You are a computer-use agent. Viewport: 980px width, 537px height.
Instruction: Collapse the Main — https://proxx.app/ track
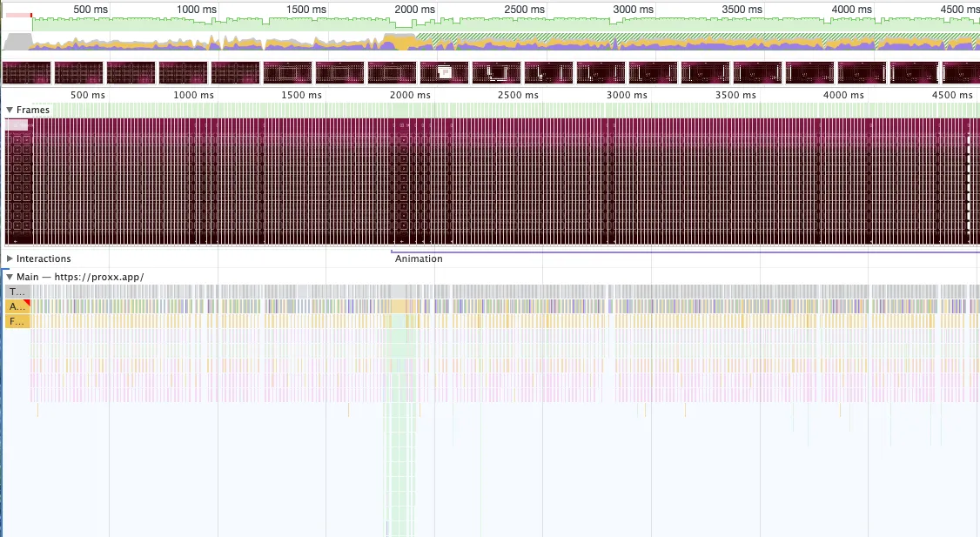(x=10, y=276)
